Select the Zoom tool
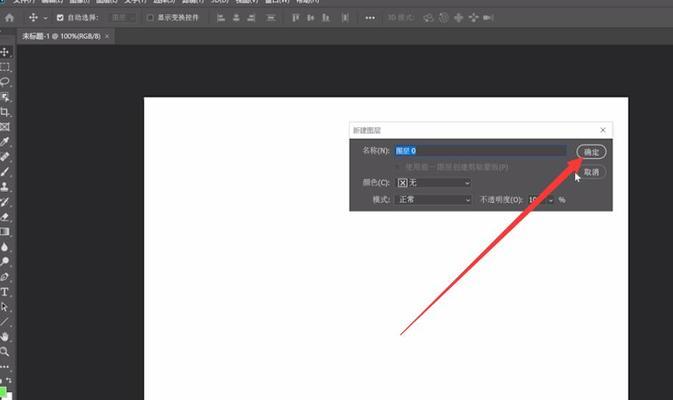The image size is (673, 400). 5,352
